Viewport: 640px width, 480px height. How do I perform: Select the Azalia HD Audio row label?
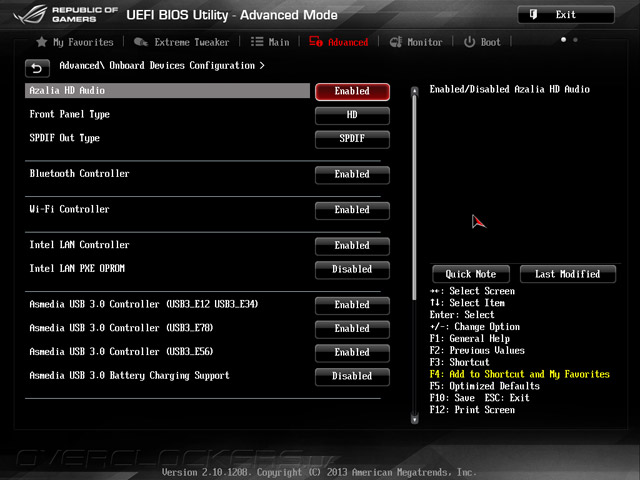pos(167,91)
